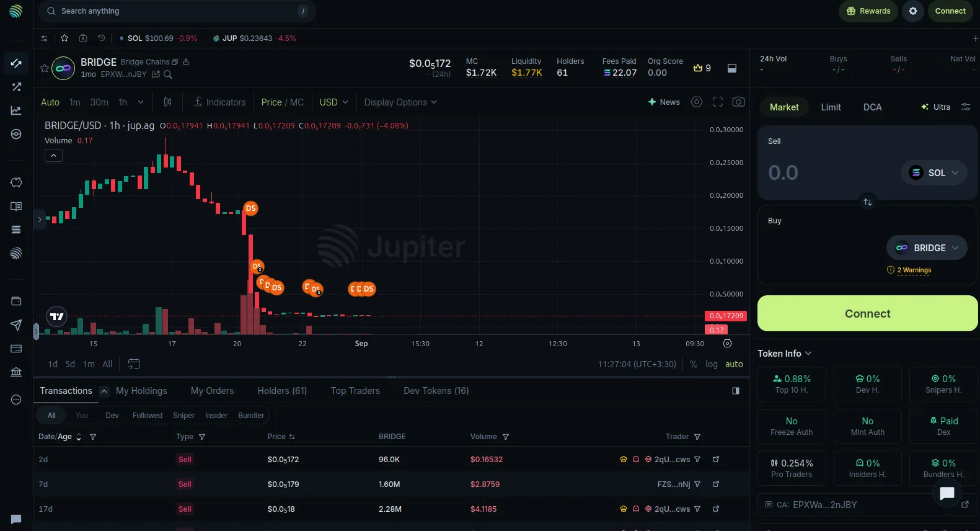Collapse the Transactions panel chevron

pos(104,391)
